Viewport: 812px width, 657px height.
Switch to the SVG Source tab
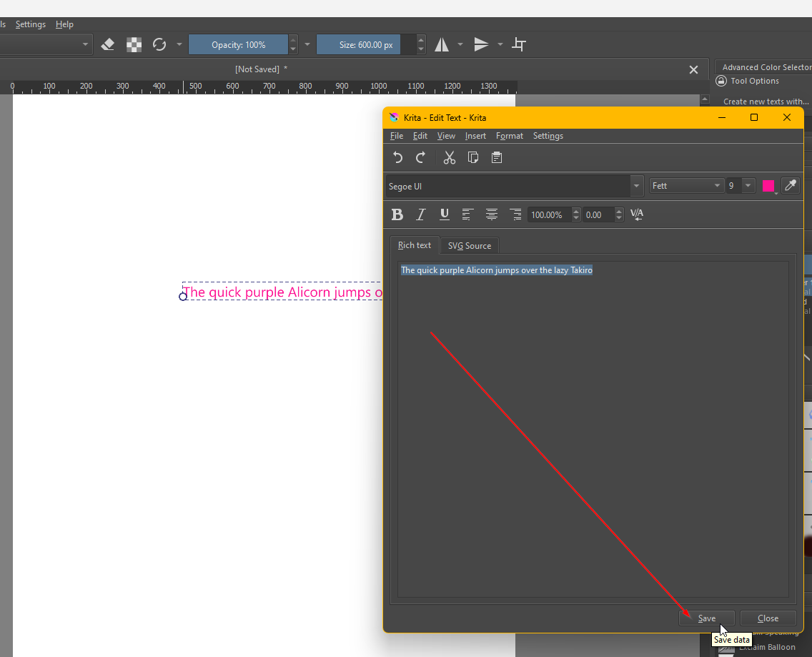tap(469, 246)
